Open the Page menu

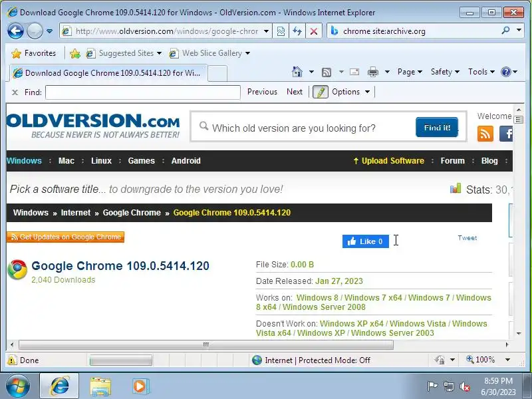pos(410,72)
